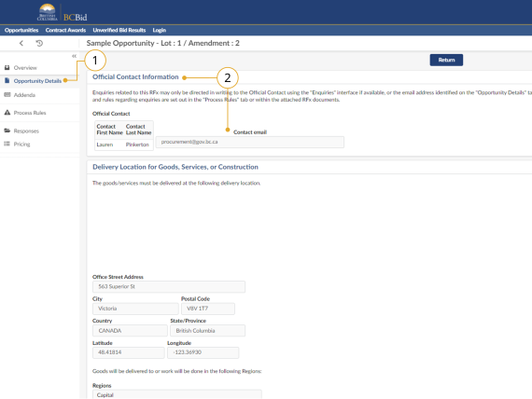Click the Opportunity Details document icon
This screenshot has height=399, width=532.
coord(7,81)
